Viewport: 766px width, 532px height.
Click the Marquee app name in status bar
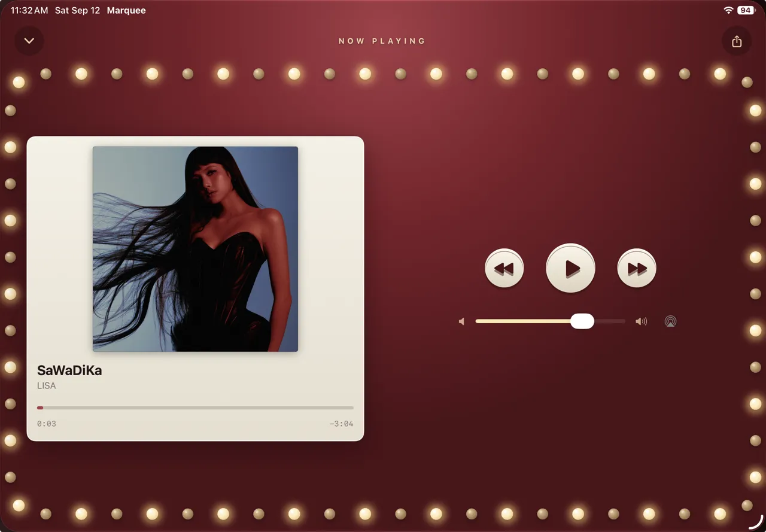point(126,10)
